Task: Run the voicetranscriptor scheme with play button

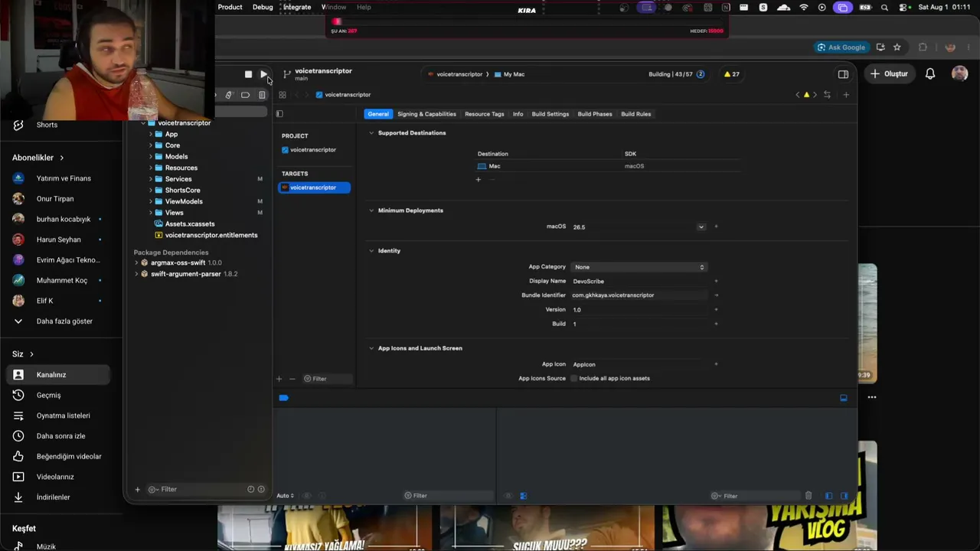Action: click(263, 74)
